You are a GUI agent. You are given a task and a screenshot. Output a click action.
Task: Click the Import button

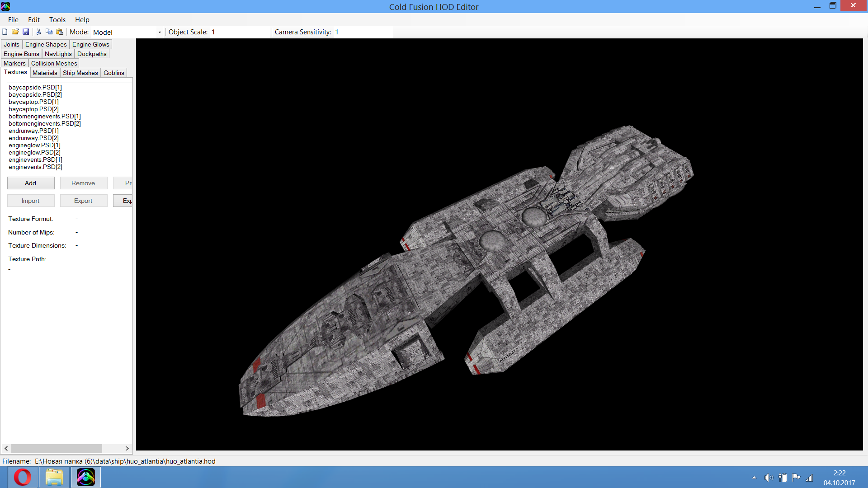[x=31, y=201]
